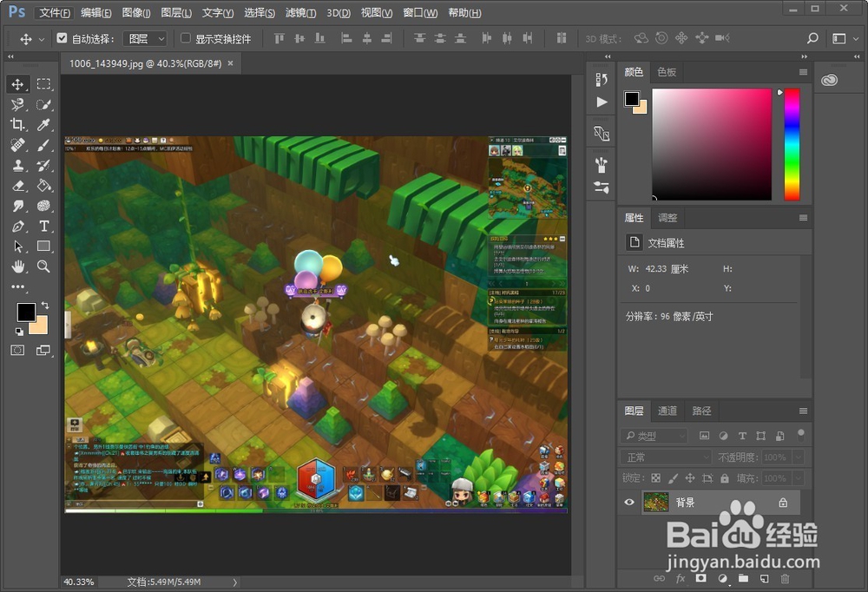Select the Path Selection tool
Image resolution: width=868 pixels, height=592 pixels.
coord(17,247)
